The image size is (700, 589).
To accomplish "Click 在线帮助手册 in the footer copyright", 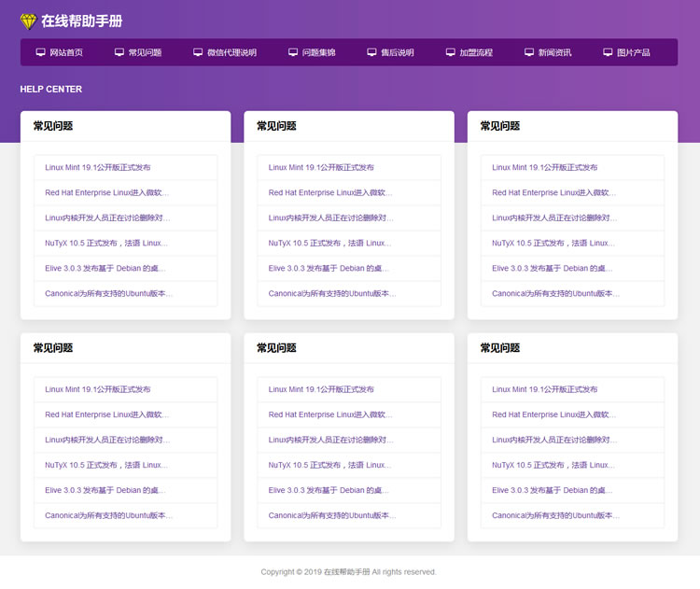I will point(346,572).
